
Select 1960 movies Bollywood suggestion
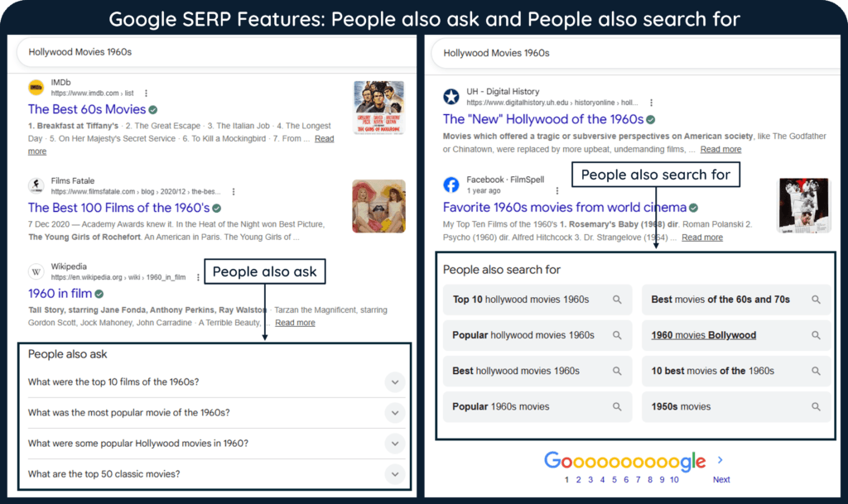coord(736,335)
